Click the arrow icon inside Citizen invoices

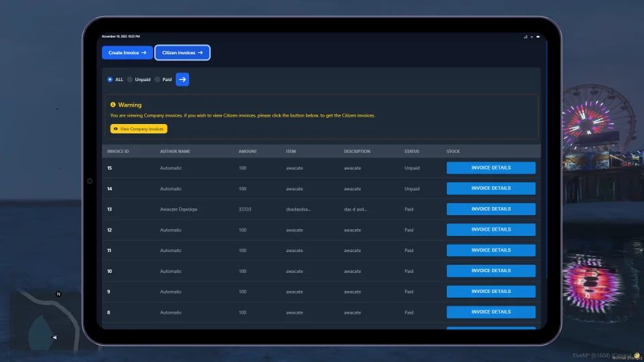[200, 52]
